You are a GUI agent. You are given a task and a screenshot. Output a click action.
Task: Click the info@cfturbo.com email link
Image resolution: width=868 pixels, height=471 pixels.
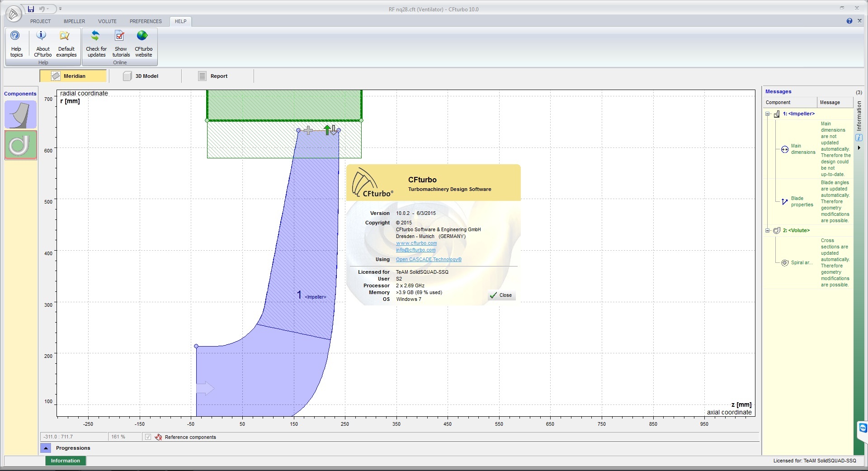[416, 250]
